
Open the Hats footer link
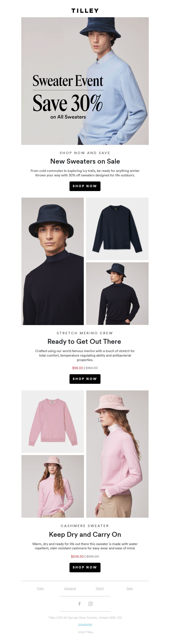(x=40, y=588)
